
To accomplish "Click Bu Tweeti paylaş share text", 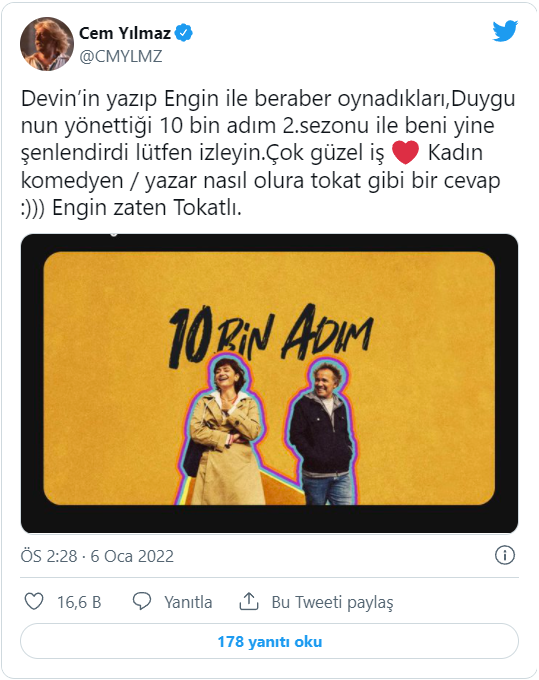I will (333, 602).
